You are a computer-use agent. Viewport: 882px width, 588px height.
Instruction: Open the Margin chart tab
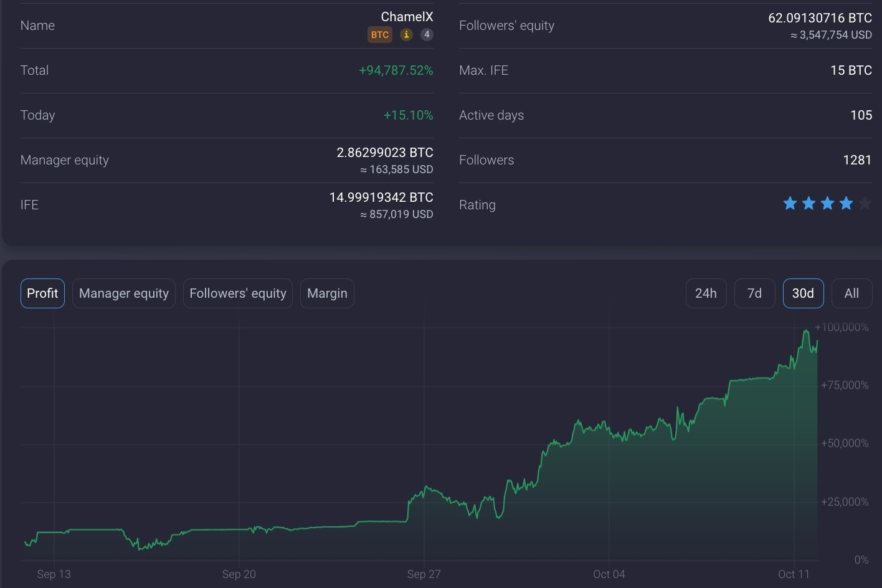[327, 293]
